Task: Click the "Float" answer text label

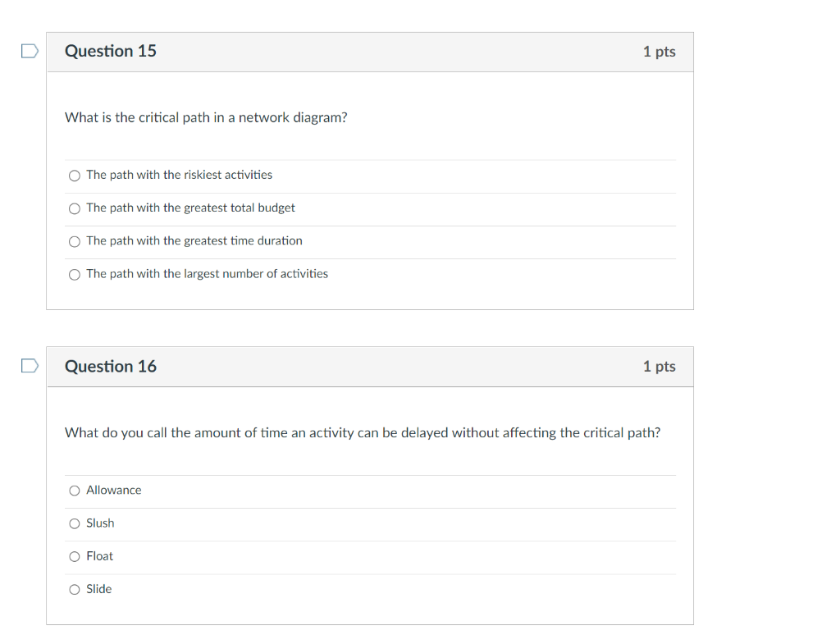Action: click(x=99, y=556)
